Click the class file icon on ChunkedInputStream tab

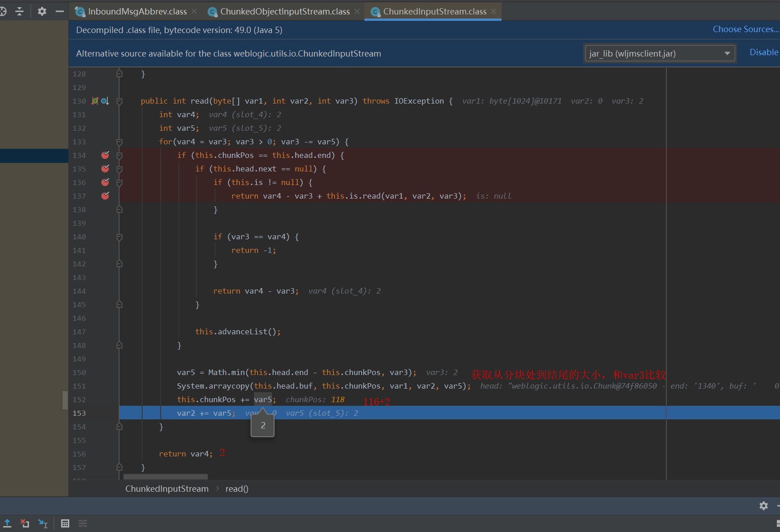point(375,12)
